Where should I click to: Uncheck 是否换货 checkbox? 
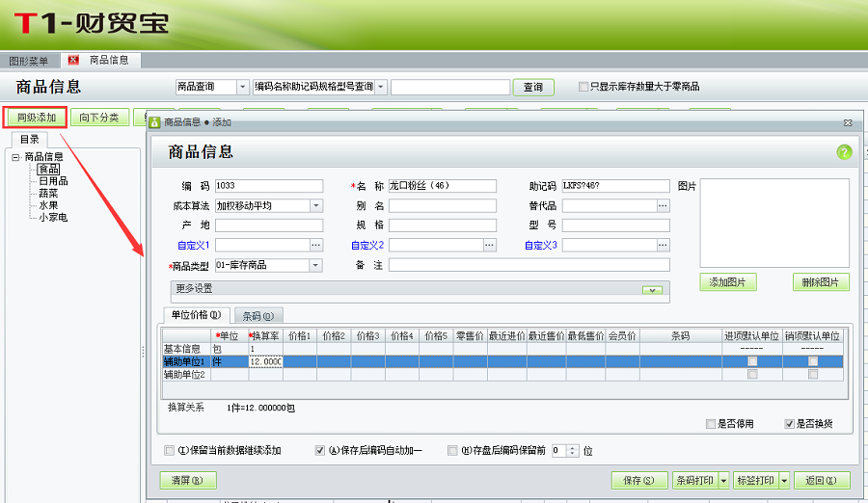(x=789, y=424)
